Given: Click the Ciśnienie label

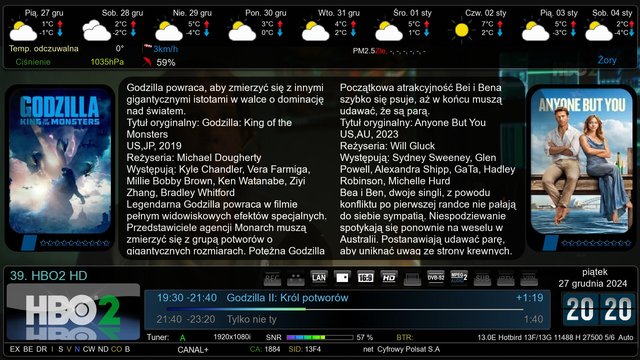Looking at the screenshot, I should click(x=33, y=62).
